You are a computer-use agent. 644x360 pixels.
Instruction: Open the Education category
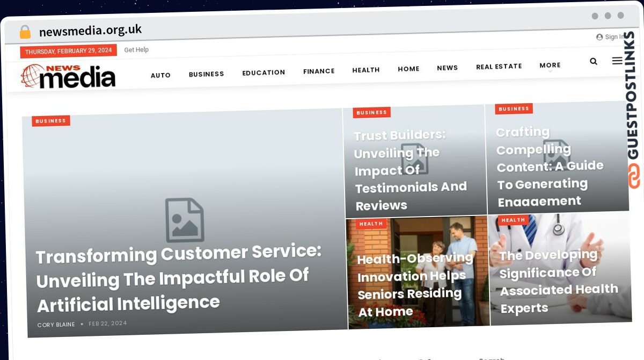(x=264, y=73)
